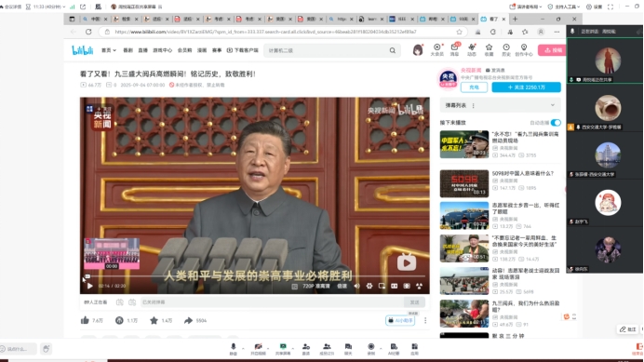Image resolution: width=644 pixels, height=362 pixels.
Task: Follow the CCTV News uploader
Action: (526, 87)
